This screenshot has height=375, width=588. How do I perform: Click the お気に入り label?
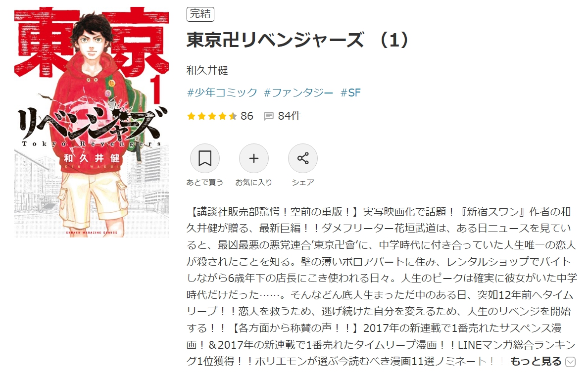(x=254, y=182)
